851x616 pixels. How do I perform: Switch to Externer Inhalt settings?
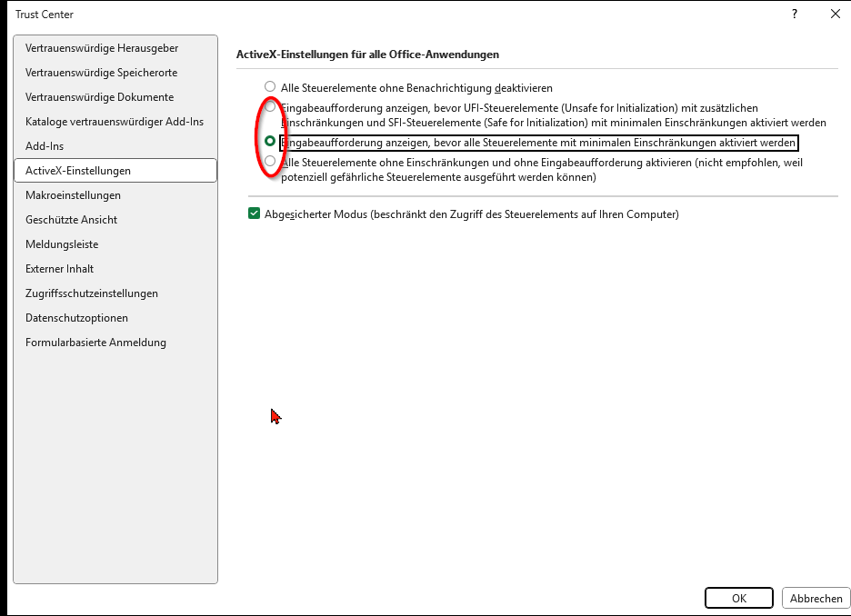[x=59, y=269]
